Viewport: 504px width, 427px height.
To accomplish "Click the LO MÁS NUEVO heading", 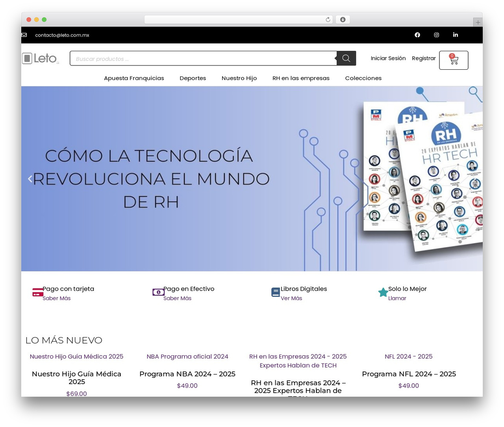I will point(64,340).
